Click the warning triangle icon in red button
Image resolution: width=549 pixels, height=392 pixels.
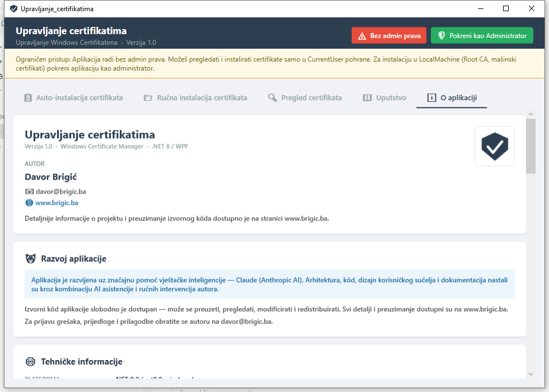click(362, 36)
